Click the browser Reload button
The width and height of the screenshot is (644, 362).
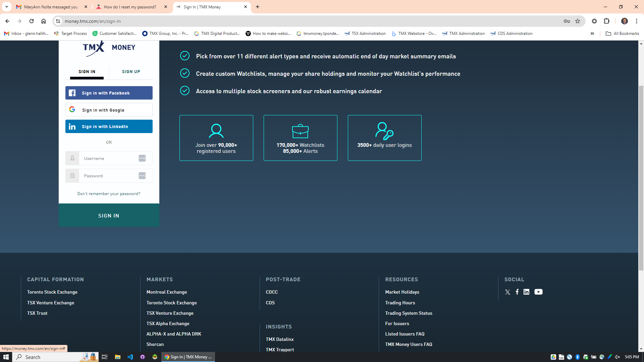click(32, 21)
